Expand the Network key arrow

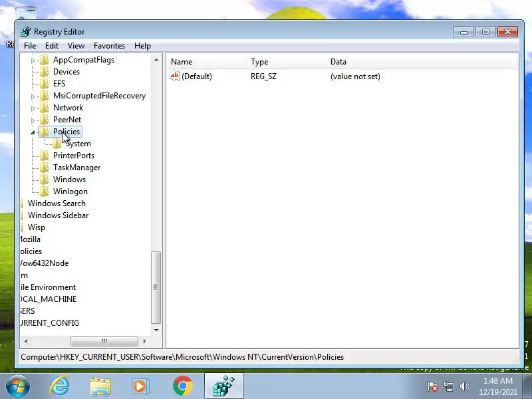[x=33, y=108]
